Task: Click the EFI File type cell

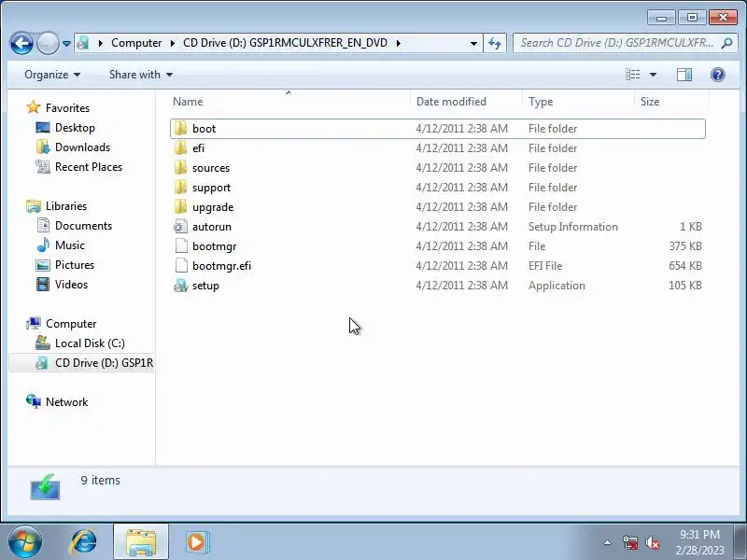Action: [545, 266]
